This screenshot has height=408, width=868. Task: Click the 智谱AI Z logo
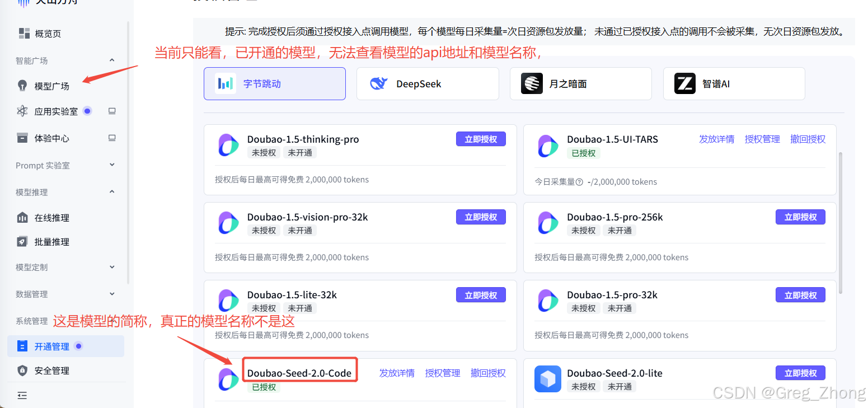[684, 84]
